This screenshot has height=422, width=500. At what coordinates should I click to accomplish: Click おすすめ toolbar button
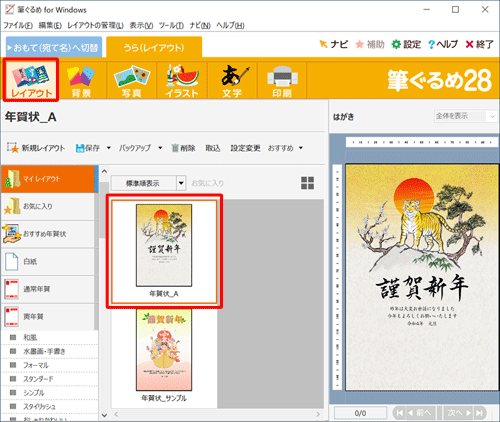pyautogui.click(x=281, y=148)
